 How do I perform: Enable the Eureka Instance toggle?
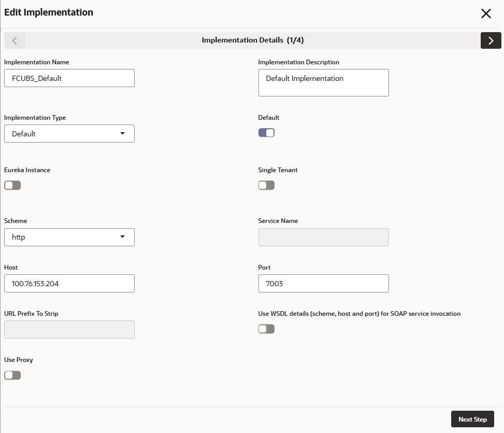click(12, 185)
